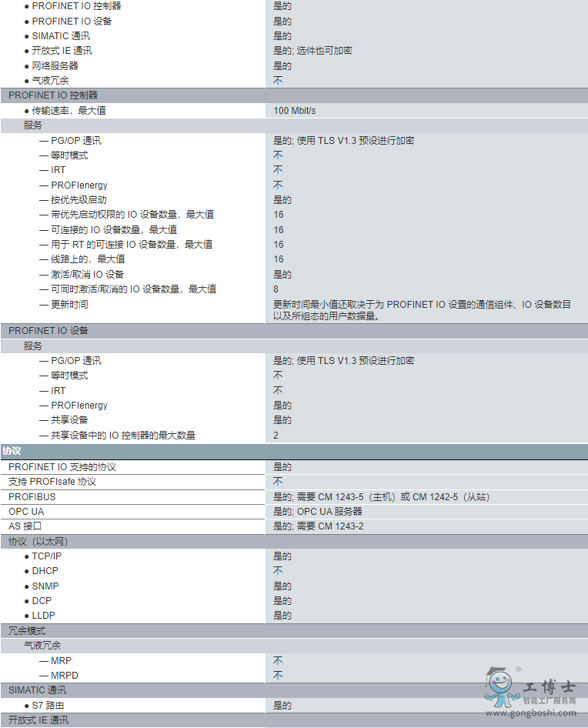Select "带优先启动权限的 IO 设备数量，最大值" label
Viewport: 588px width, 728px height.
(132, 215)
